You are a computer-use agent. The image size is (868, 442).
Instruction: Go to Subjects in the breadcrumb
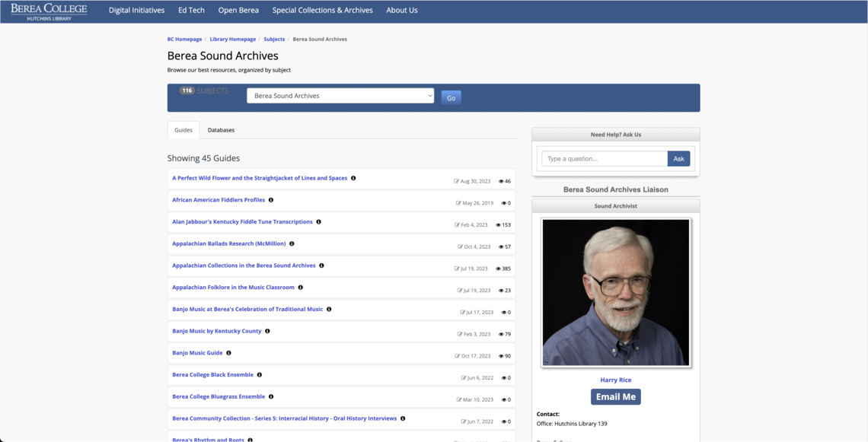[274, 40]
